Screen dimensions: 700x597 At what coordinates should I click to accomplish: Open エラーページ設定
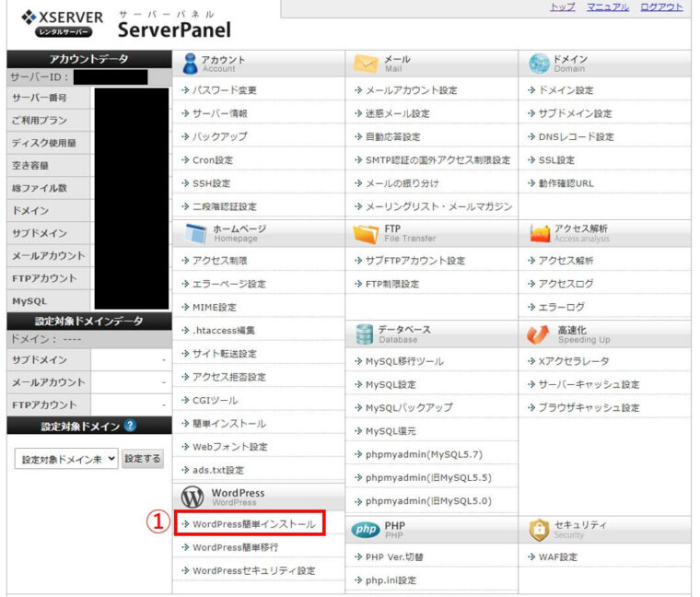click(x=229, y=284)
